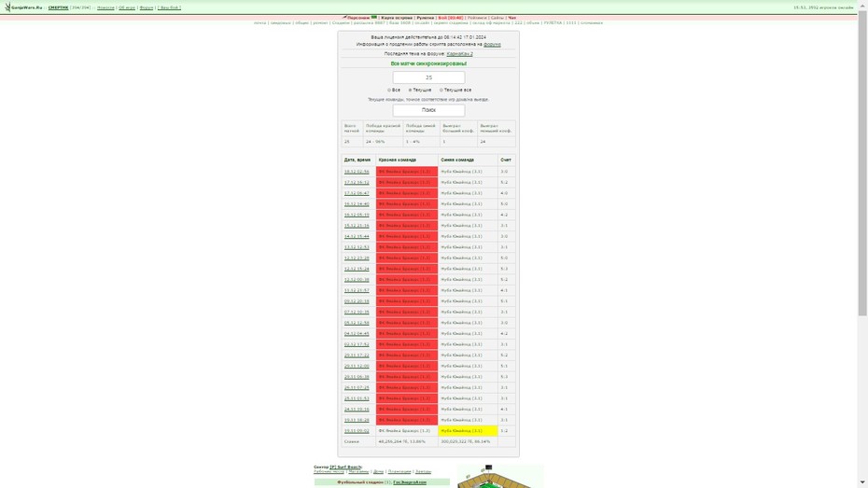Image resolution: width=868 pixels, height=488 pixels.
Task: Click the red team stake total with 13.86%
Action: coord(402,441)
